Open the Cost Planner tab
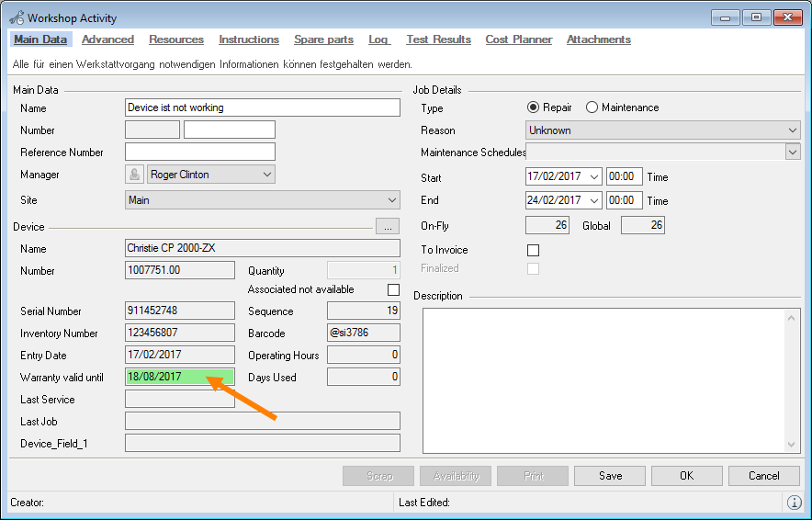Screen dimensions: 812x520 518,40
